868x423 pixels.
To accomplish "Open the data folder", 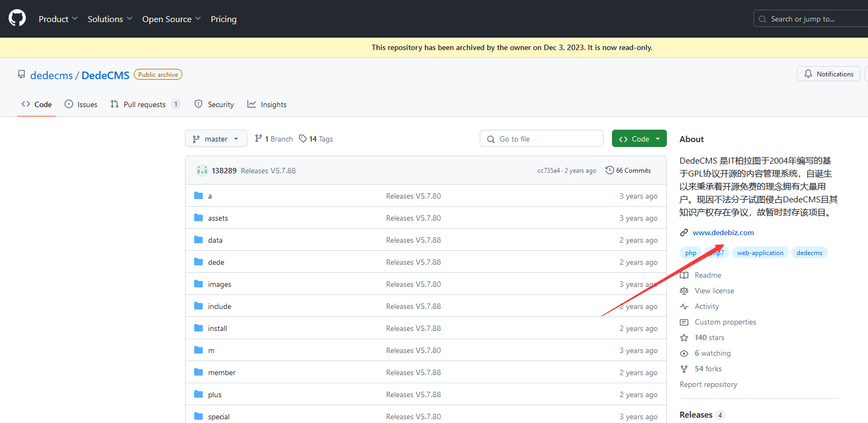I will (215, 241).
